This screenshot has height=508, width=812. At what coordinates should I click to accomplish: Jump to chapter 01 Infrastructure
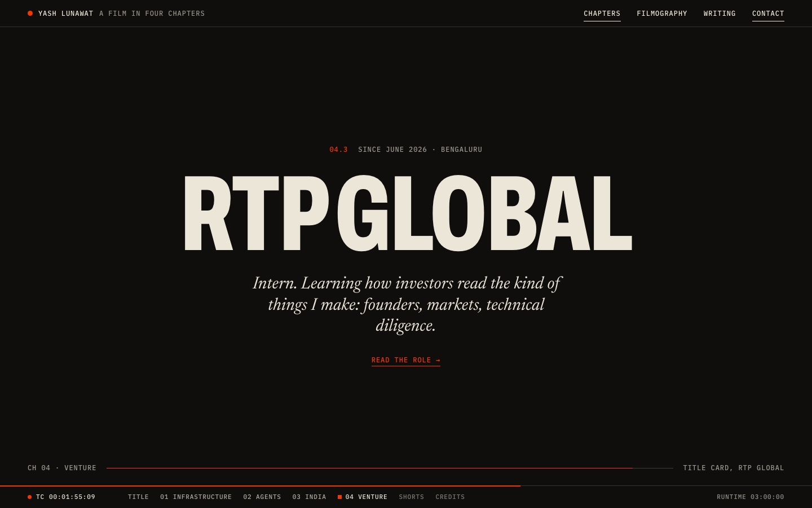[x=196, y=497]
